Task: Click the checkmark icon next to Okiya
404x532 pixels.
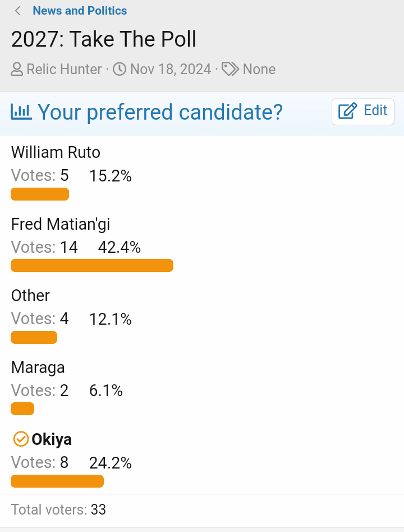Action: click(21, 439)
